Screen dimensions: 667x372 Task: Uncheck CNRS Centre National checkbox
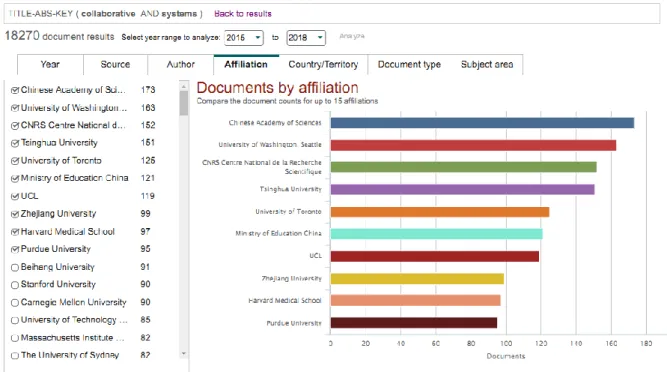15,125
